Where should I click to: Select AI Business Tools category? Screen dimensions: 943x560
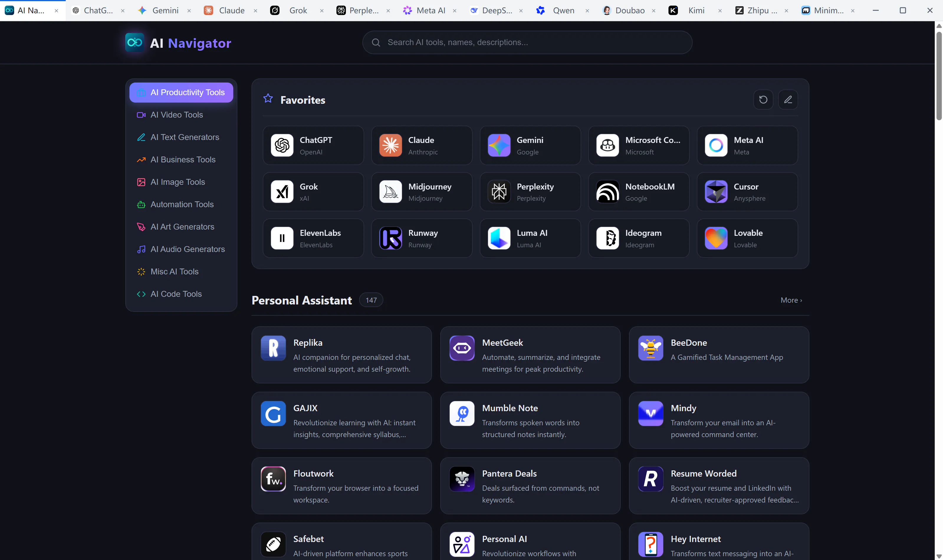click(181, 160)
